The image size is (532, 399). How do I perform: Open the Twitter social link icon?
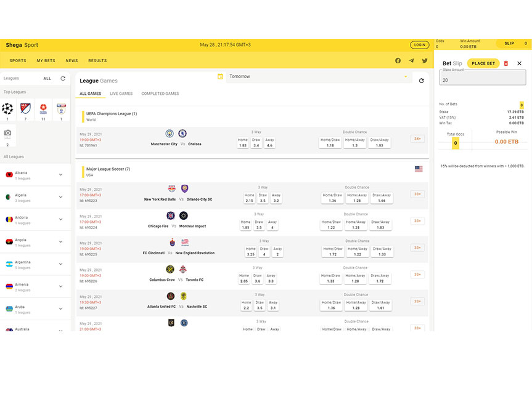click(x=425, y=61)
